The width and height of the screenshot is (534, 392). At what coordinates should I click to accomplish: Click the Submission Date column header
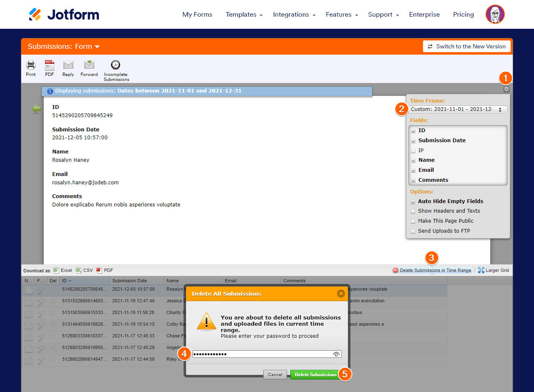coord(137,281)
